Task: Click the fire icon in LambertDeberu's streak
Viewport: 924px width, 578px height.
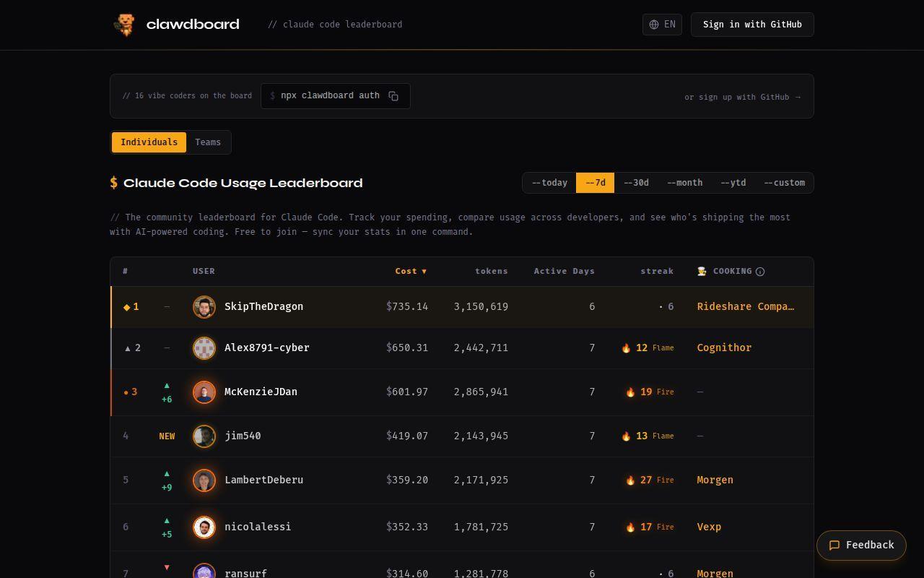Action: 630,480
